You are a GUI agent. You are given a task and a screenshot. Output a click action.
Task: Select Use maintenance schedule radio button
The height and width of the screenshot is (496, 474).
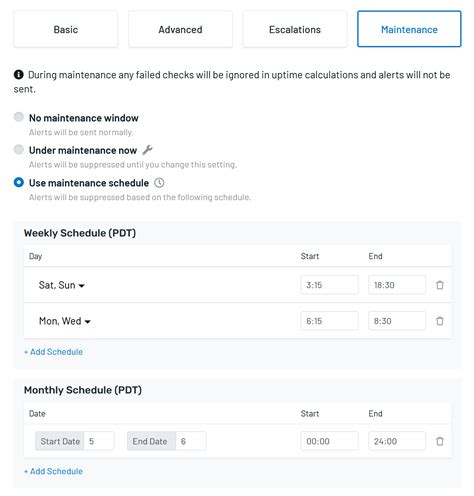coord(19,182)
